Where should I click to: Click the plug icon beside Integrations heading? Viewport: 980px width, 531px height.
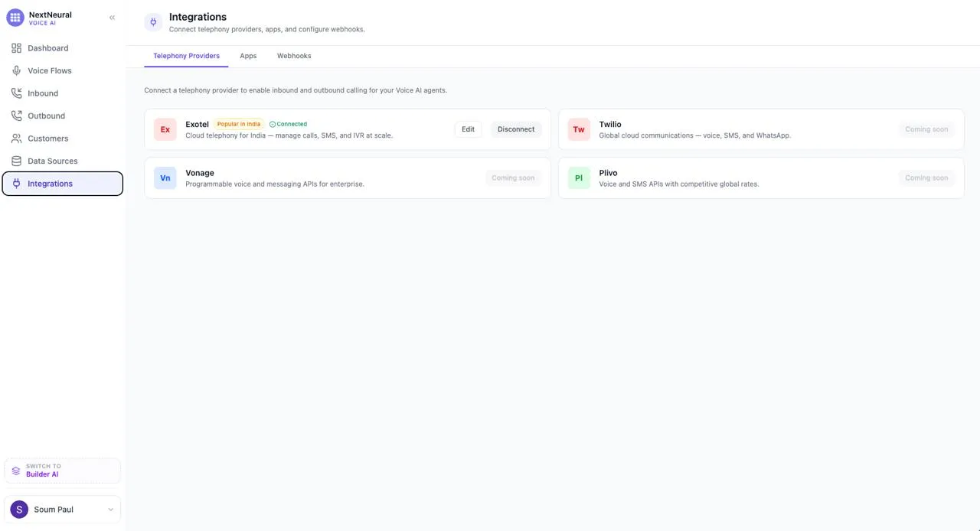point(153,22)
